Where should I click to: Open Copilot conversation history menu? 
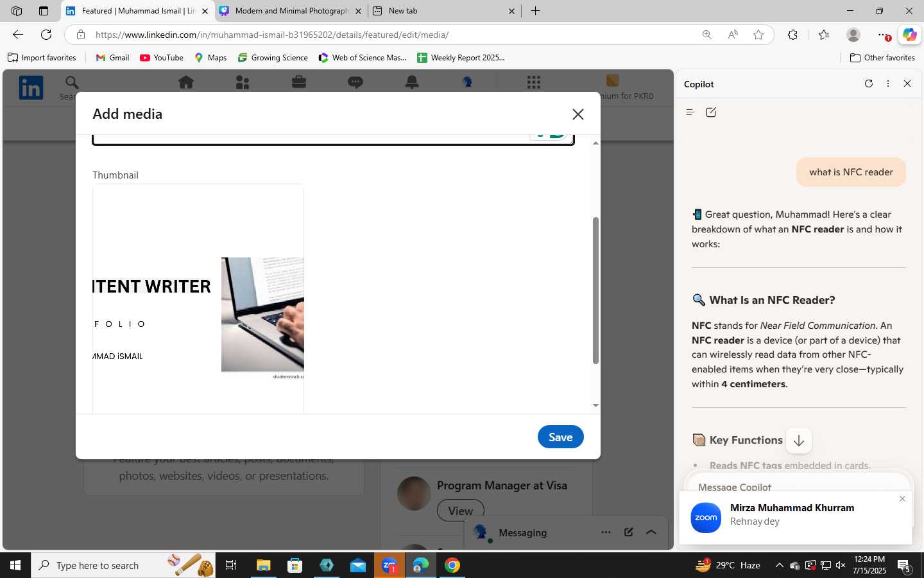[x=690, y=112]
